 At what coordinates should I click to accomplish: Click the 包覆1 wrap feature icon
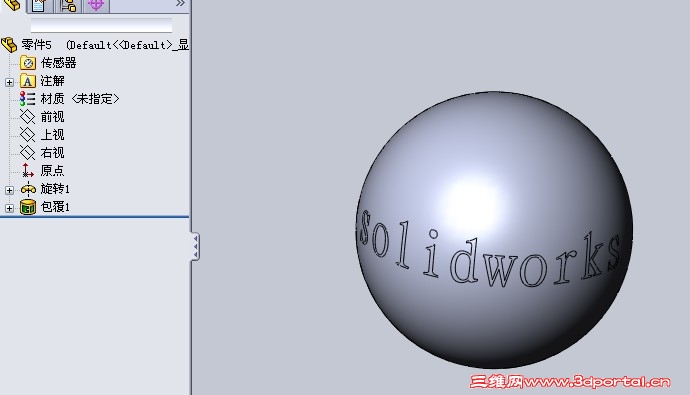coord(28,207)
